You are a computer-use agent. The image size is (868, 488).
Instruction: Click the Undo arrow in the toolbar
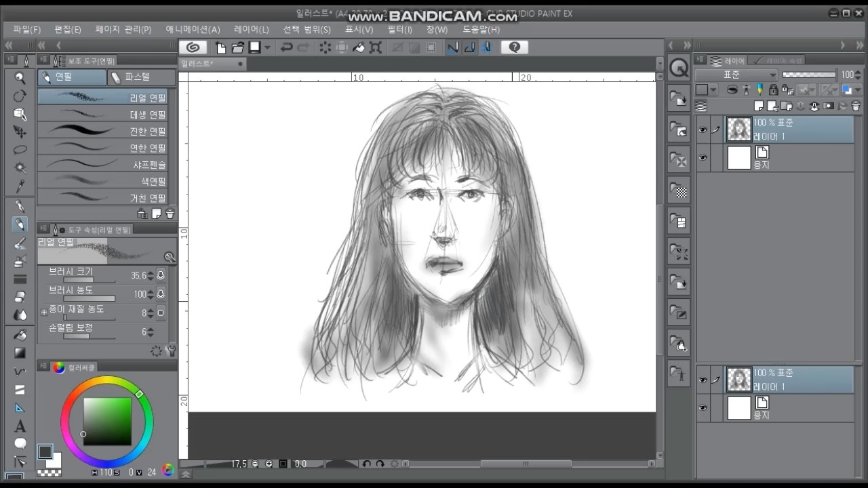pyautogui.click(x=286, y=47)
